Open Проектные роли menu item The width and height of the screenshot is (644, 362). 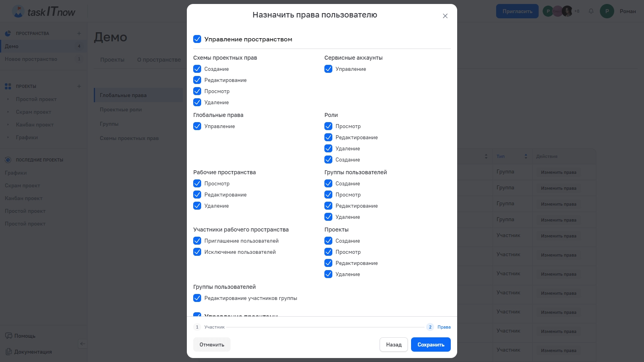click(x=121, y=110)
